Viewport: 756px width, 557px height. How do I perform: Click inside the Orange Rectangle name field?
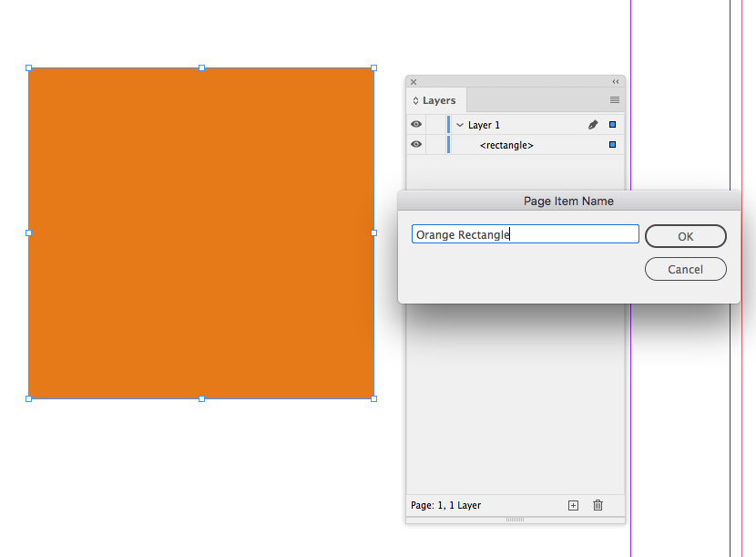click(525, 234)
